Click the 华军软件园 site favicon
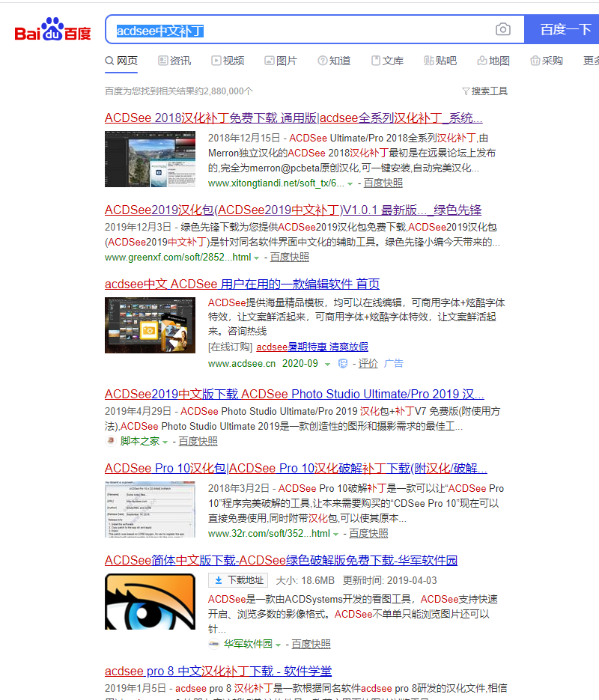This screenshot has width=599, height=700. click(x=214, y=644)
